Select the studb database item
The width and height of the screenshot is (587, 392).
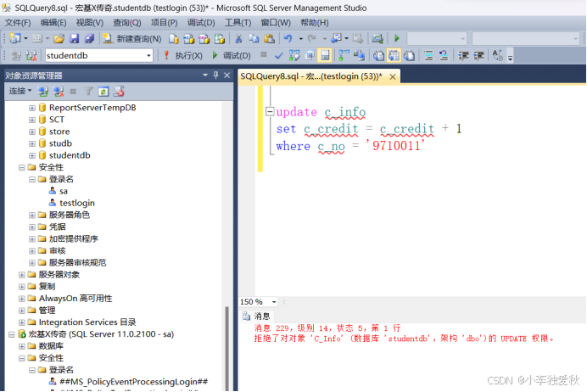(x=60, y=143)
